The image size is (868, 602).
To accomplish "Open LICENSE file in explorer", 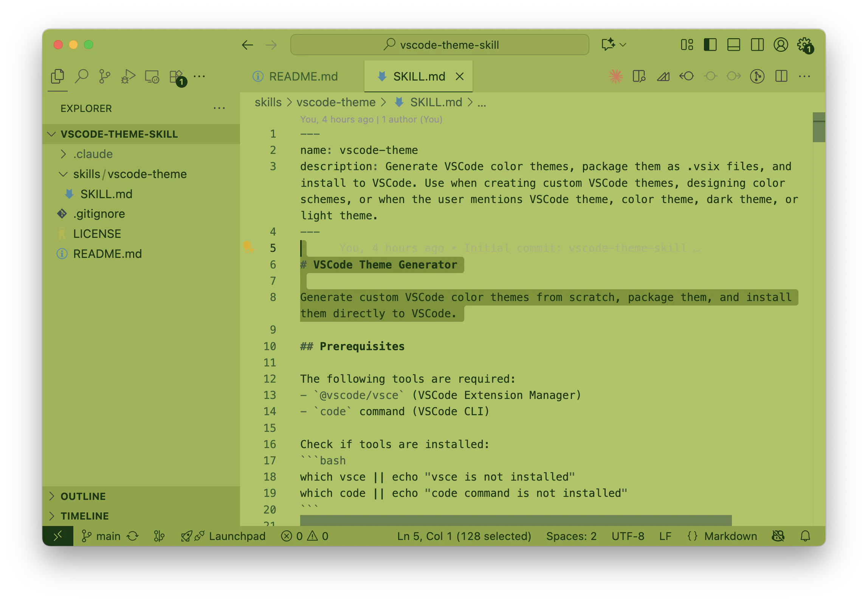I will tap(141, 234).
